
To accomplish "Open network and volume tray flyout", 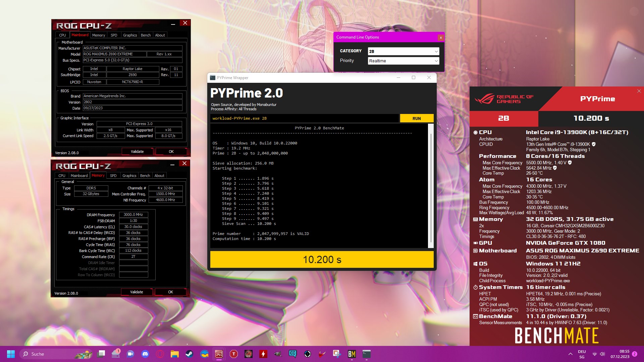I will [x=598, y=354].
